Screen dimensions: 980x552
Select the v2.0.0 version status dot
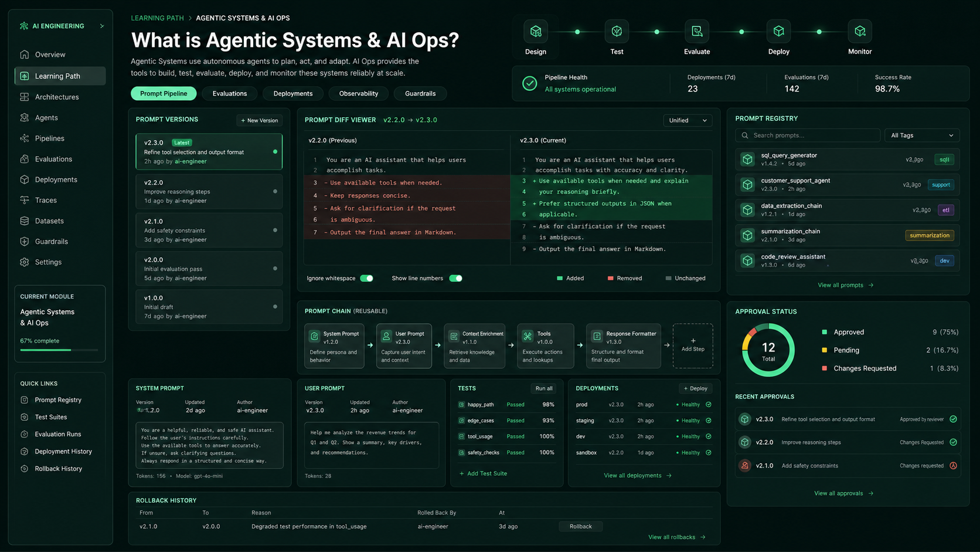tap(275, 269)
